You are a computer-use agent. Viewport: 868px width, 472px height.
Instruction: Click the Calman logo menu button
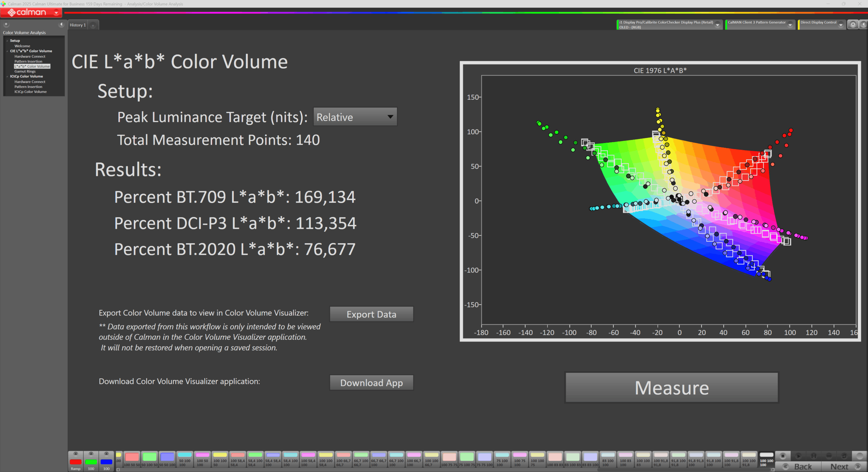[31, 13]
